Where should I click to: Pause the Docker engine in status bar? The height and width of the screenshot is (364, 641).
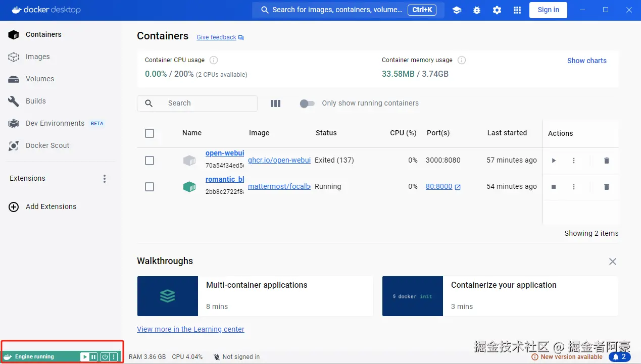click(93, 357)
